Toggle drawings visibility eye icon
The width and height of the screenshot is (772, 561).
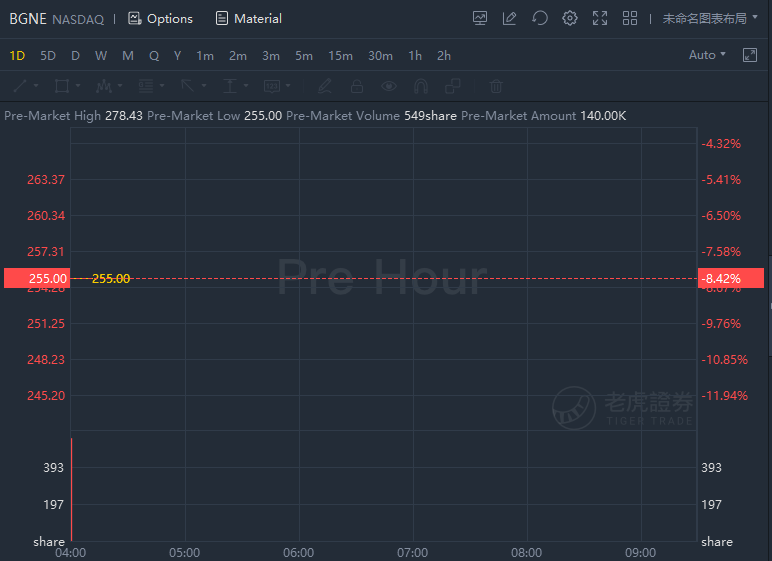(389, 86)
